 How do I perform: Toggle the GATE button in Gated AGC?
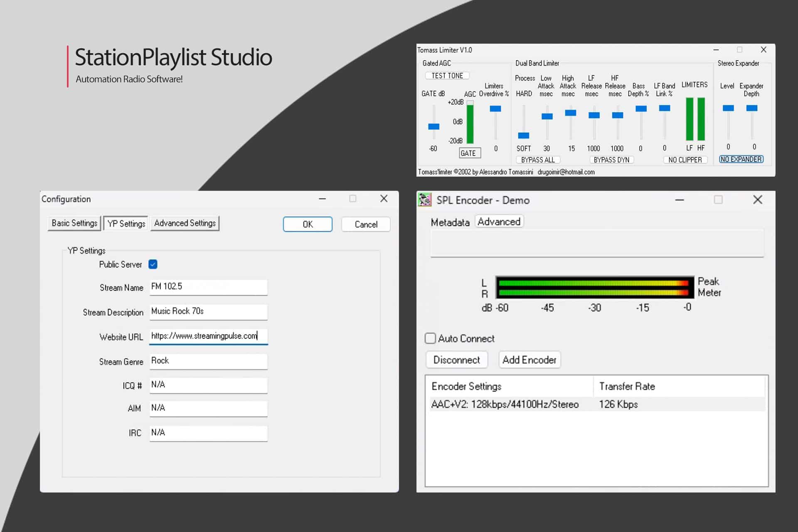point(470,153)
